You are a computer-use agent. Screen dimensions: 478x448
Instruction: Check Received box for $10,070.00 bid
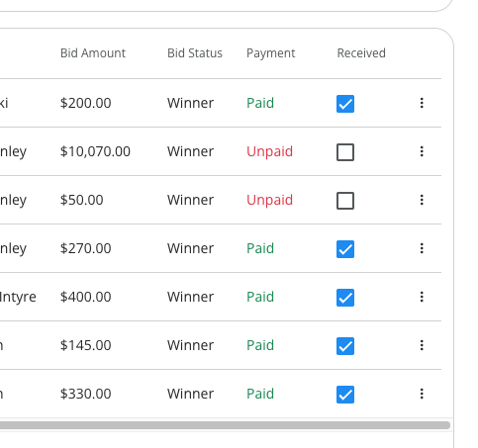(x=345, y=152)
